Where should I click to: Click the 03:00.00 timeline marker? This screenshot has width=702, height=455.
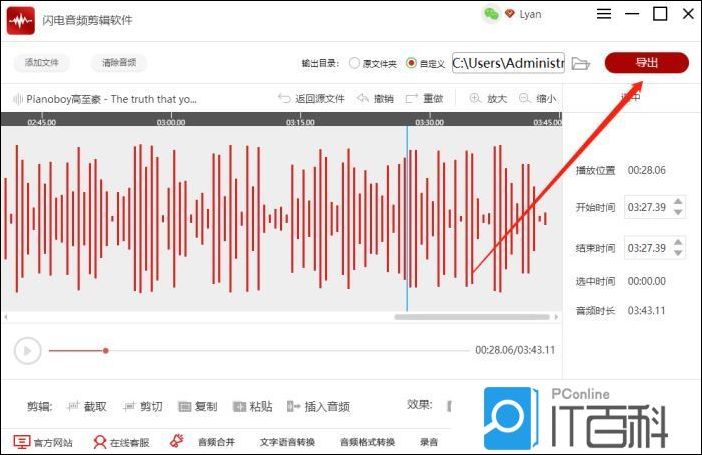pyautogui.click(x=171, y=122)
